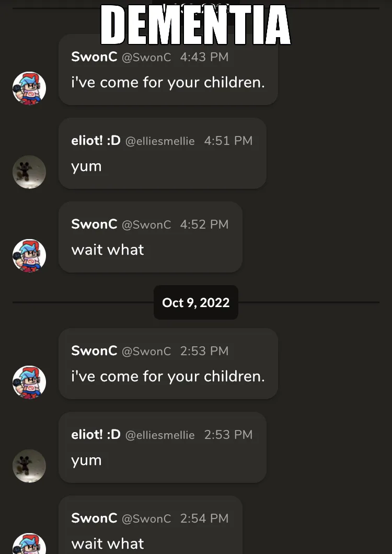Select the "yum" message sent at 4:51 PM

pyautogui.click(x=87, y=167)
